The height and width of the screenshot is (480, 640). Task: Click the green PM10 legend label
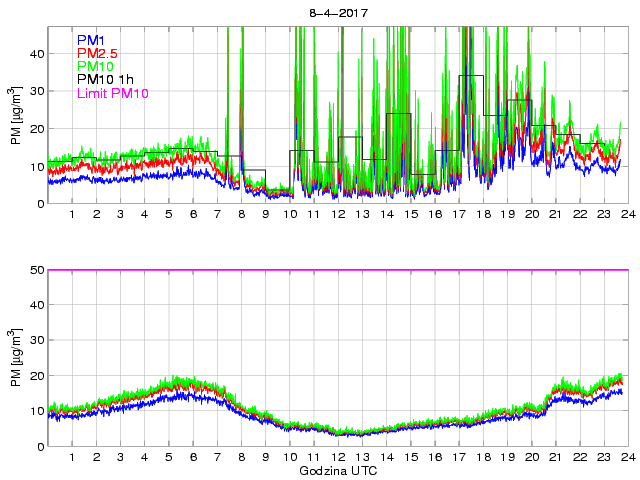[x=95, y=66]
